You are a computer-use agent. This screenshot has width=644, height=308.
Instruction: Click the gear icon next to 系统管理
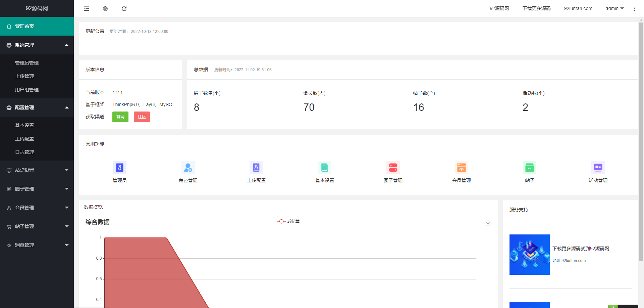(9, 45)
